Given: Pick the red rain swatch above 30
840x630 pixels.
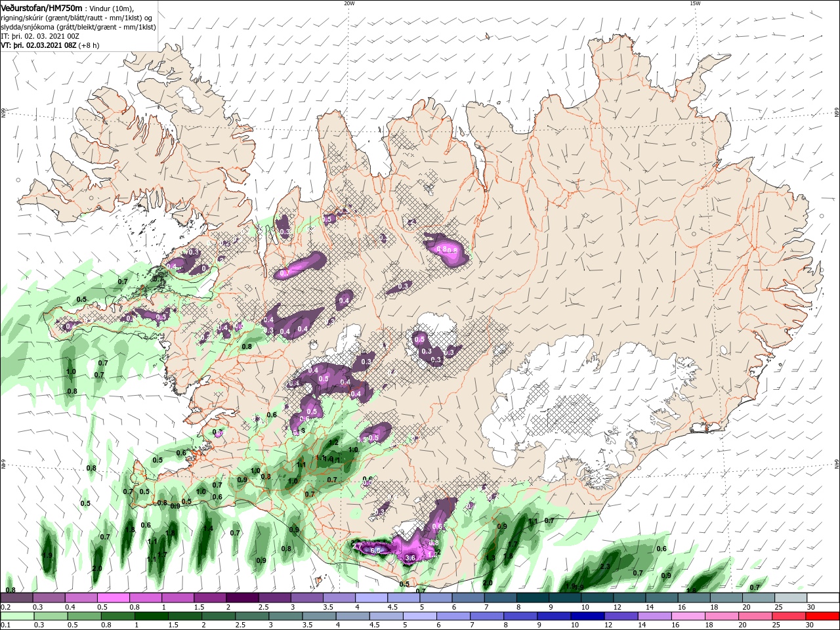Looking at the screenshot, I should click(824, 616).
